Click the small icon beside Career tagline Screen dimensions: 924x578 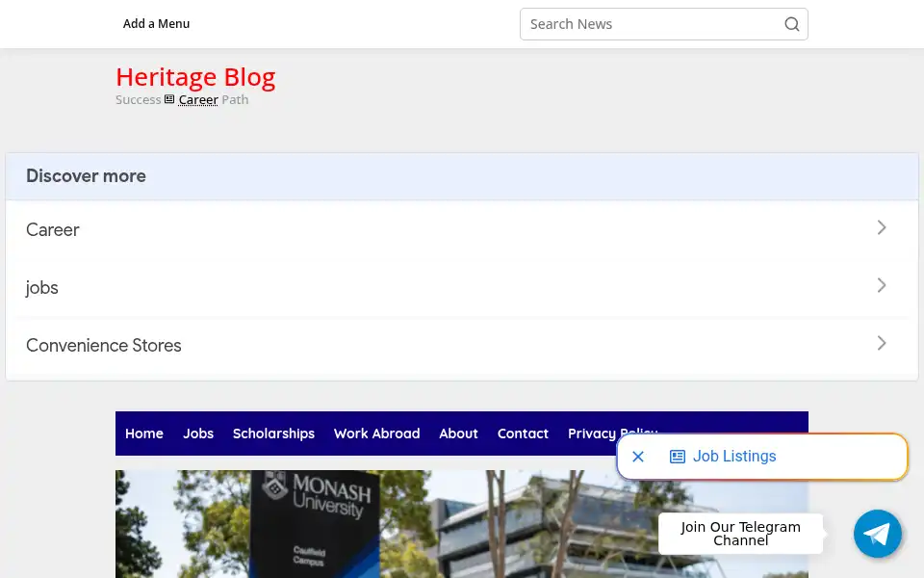[169, 99]
